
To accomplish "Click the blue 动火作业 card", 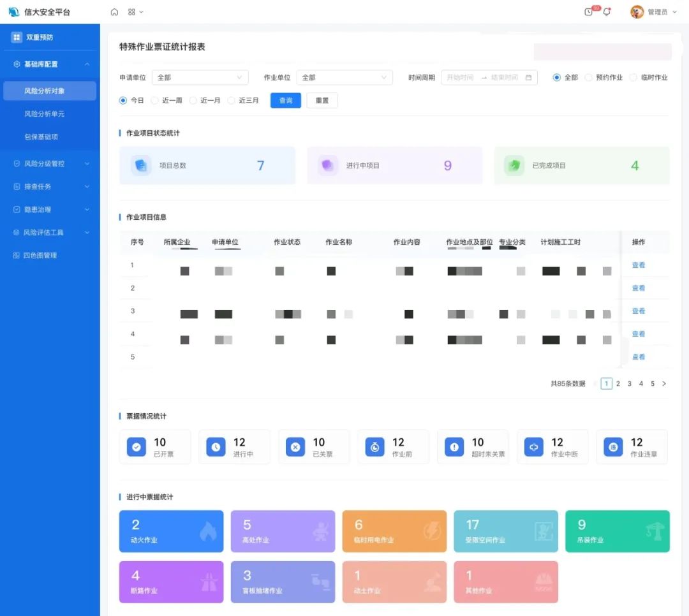I will click(171, 531).
